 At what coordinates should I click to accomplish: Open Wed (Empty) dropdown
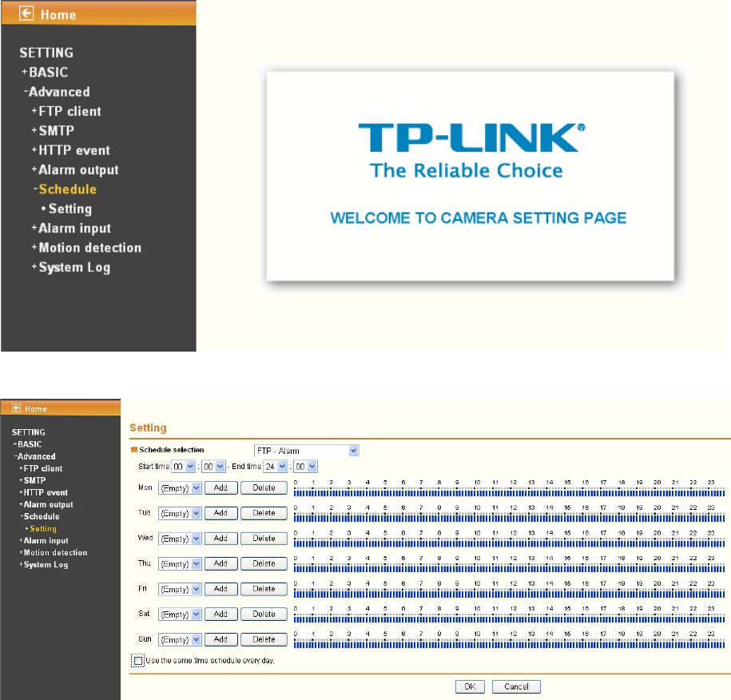tap(180, 539)
